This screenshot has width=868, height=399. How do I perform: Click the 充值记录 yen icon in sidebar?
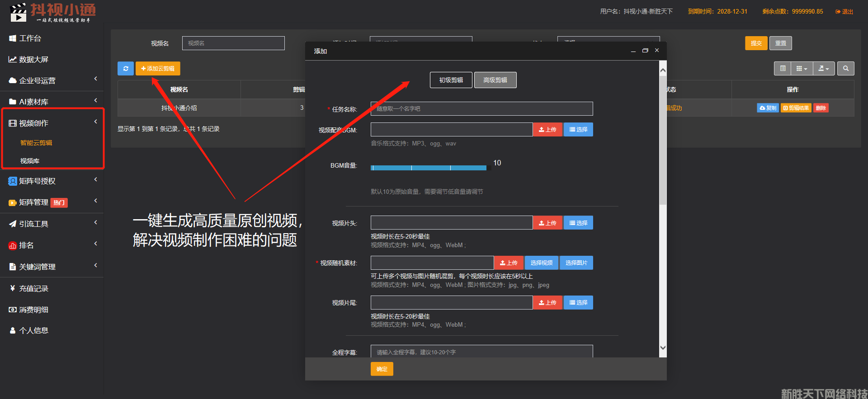[x=13, y=288]
